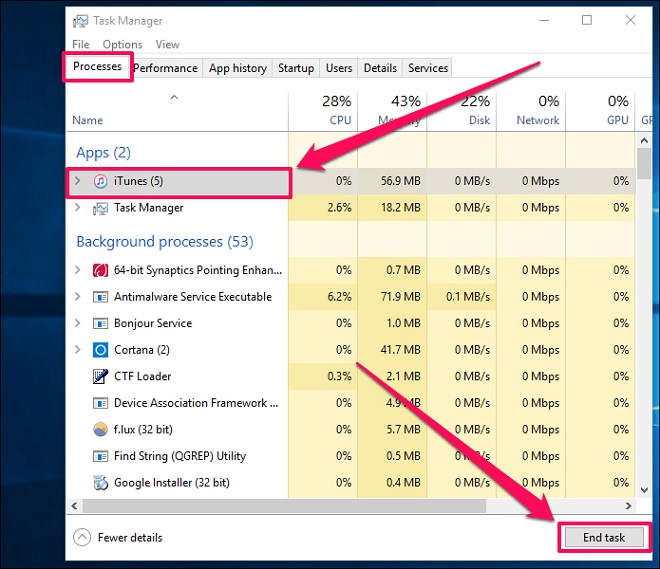
Task: Click the 41.7 MB Cortana memory value
Action: point(401,350)
